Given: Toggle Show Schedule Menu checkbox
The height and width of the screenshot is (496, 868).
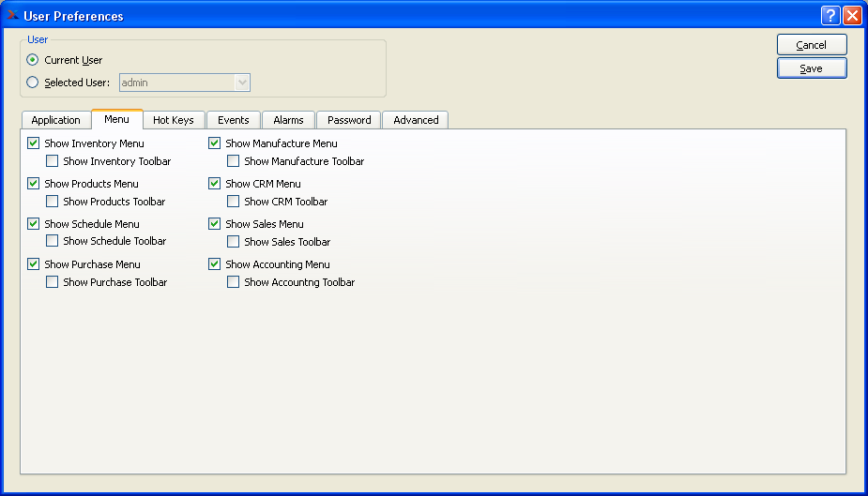Looking at the screenshot, I should coord(33,224).
